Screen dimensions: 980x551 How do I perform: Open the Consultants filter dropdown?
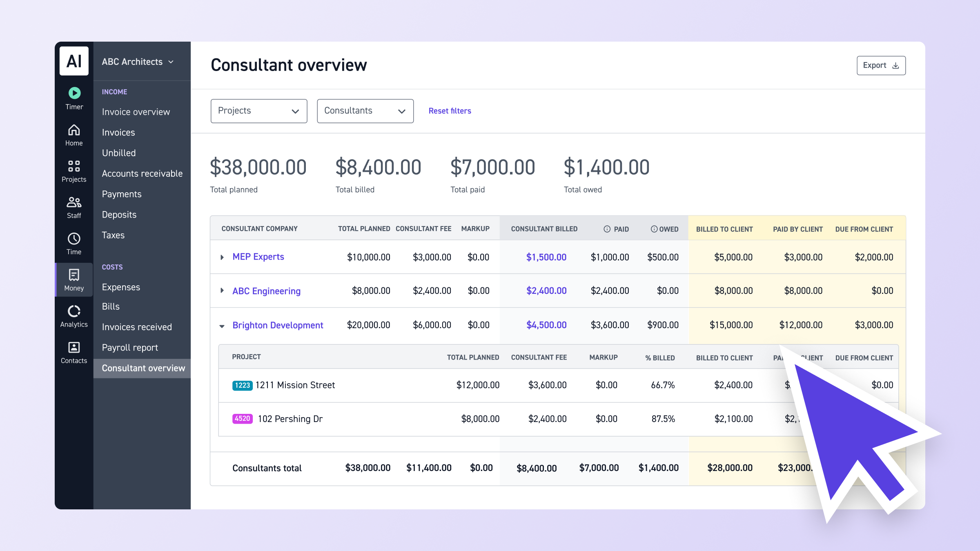[365, 111]
